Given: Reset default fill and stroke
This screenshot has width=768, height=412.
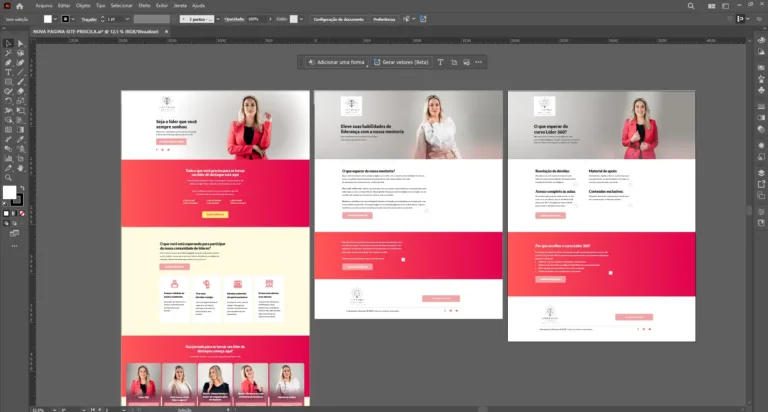Looking at the screenshot, I should (x=5, y=203).
